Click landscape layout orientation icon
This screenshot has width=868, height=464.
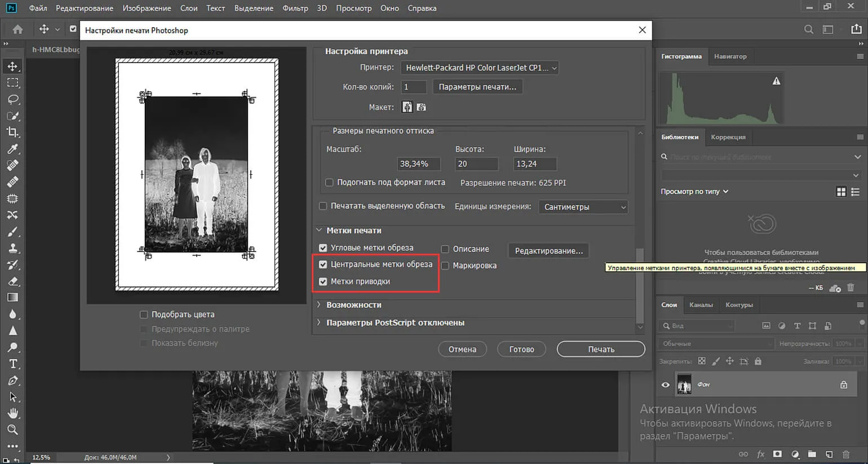click(421, 107)
